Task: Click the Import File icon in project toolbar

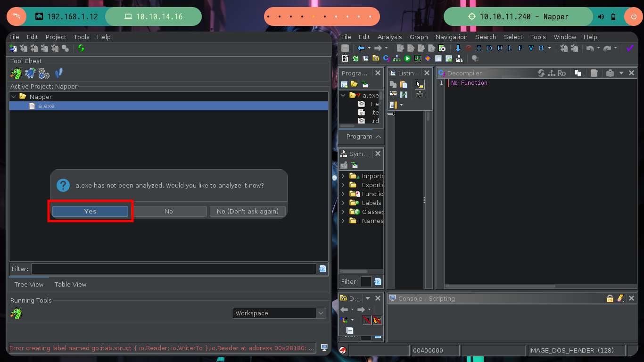Action: [13, 48]
